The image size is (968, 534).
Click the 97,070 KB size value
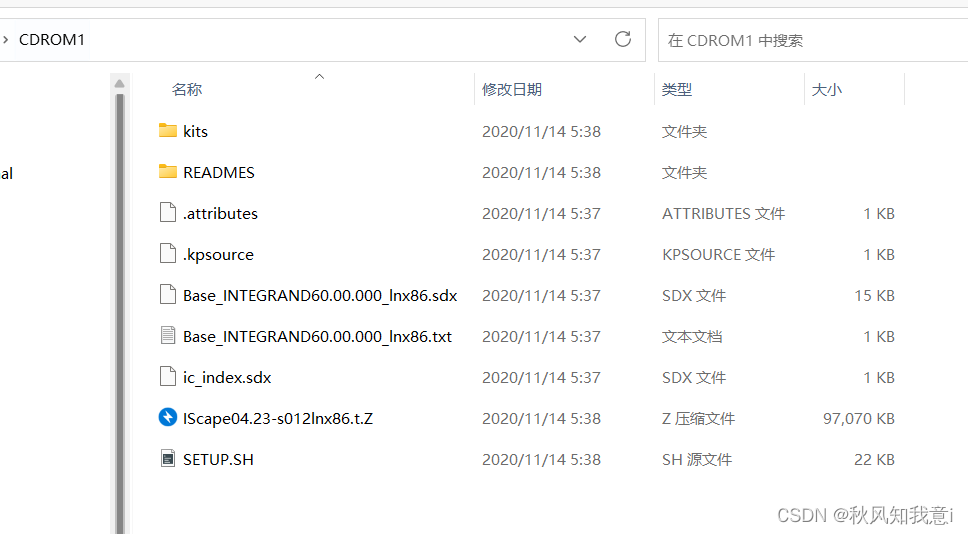click(x=859, y=419)
